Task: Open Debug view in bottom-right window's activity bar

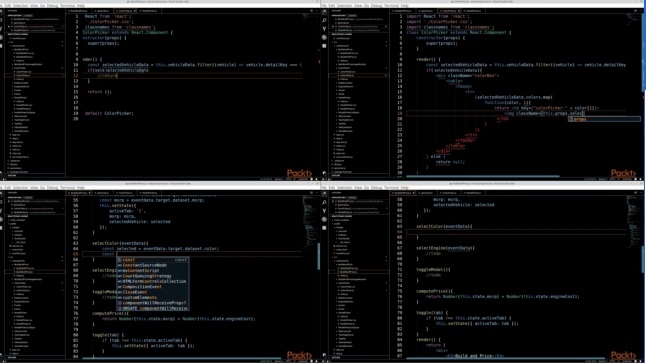Action: (x=324, y=219)
